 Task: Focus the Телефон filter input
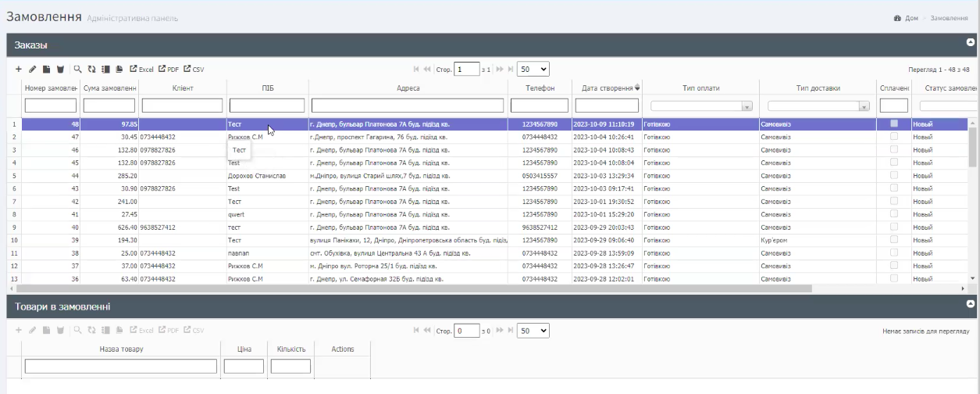point(539,106)
